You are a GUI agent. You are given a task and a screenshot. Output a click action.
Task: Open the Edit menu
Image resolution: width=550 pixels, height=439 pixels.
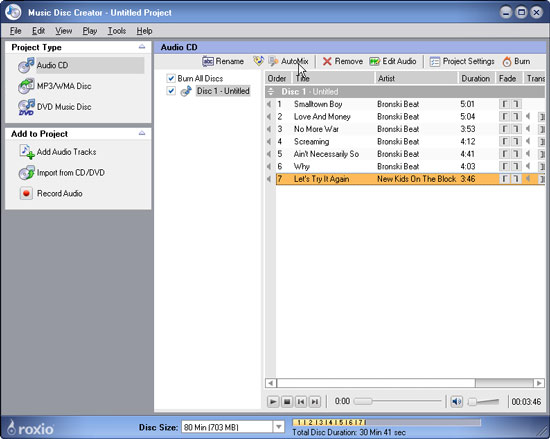tap(38, 31)
